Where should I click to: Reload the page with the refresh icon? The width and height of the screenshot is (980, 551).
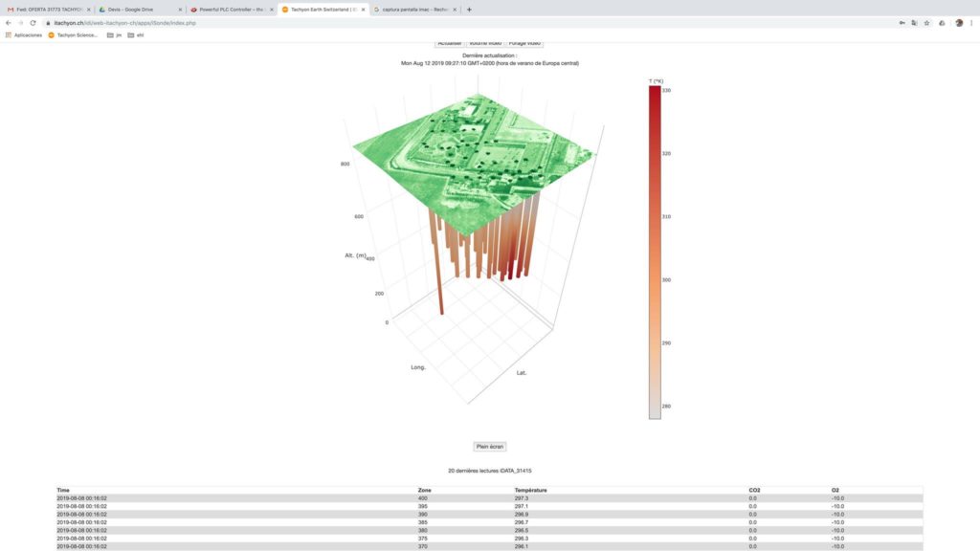33,23
